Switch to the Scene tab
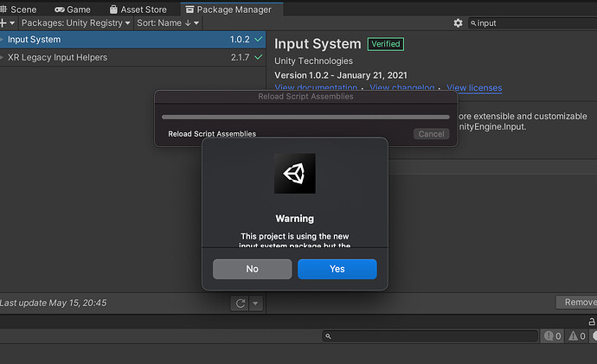This screenshot has width=597, height=364. tap(18, 10)
